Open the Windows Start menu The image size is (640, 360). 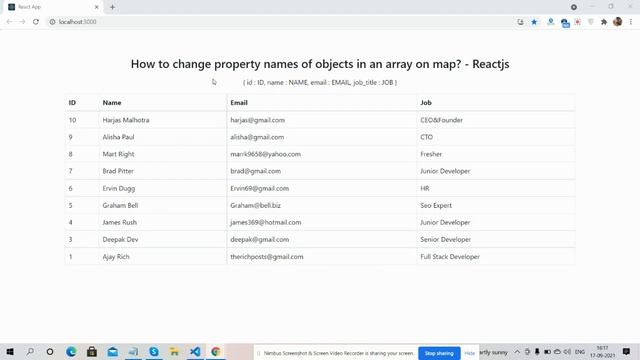point(10,351)
